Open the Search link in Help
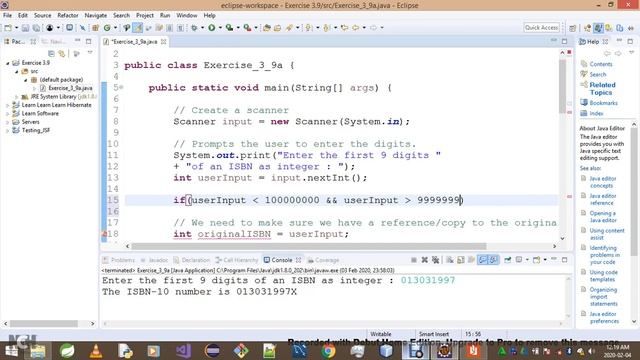Image resolution: width=640 pixels, height=360 pixels. [x=598, y=74]
